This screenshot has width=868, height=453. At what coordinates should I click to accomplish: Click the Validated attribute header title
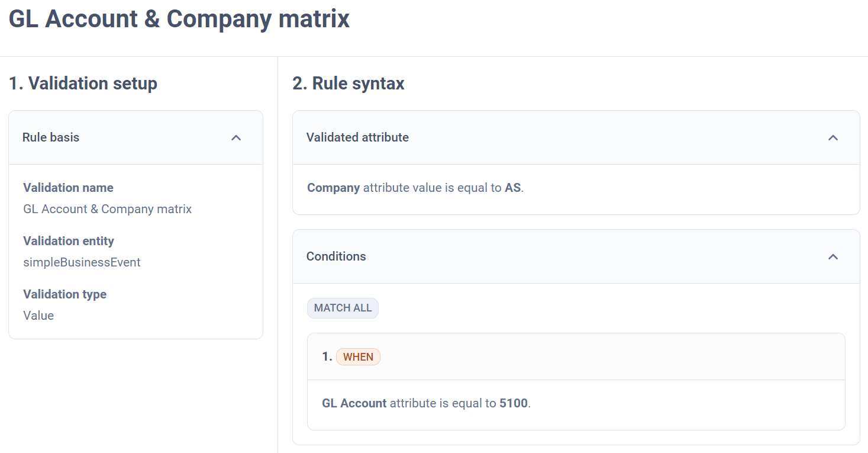(357, 137)
